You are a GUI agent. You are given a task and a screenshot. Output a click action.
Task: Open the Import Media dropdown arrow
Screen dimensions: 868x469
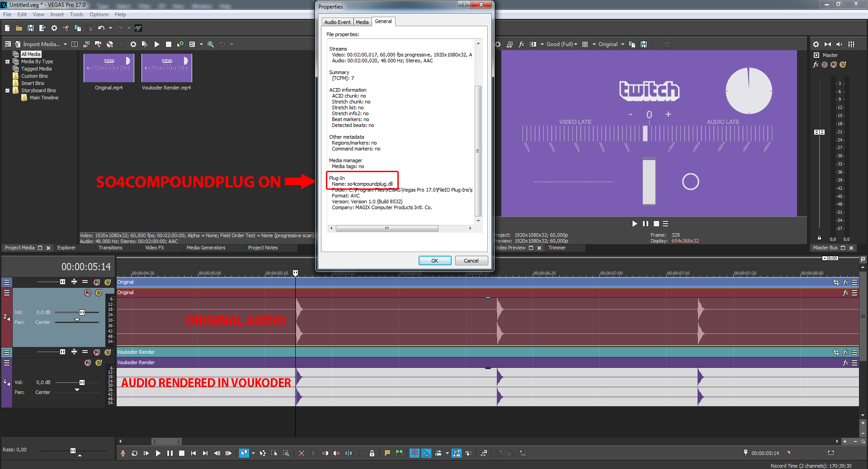(65, 44)
